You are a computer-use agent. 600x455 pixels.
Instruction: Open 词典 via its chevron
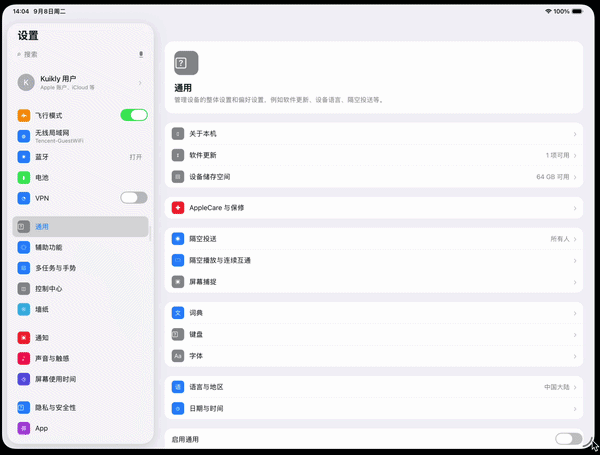click(x=575, y=313)
